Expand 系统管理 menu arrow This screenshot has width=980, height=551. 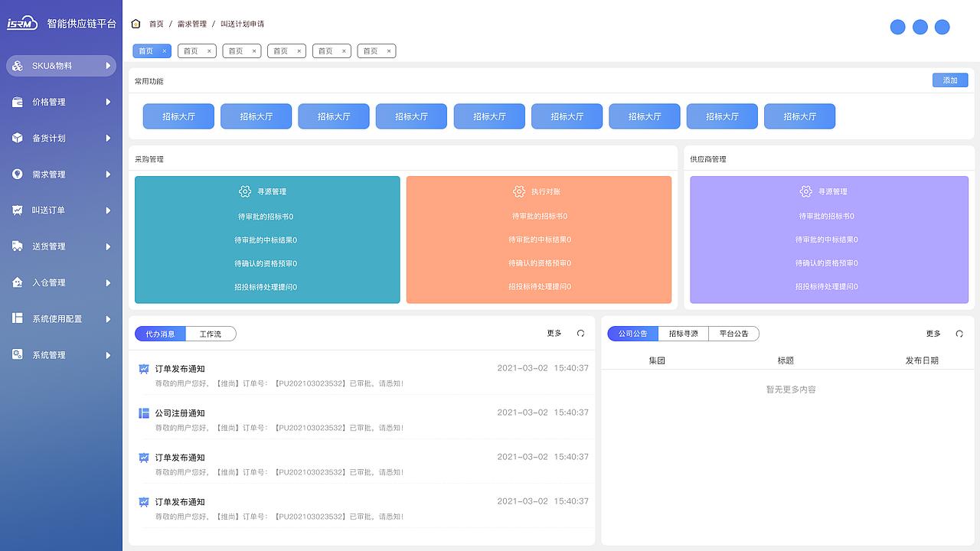tap(109, 355)
